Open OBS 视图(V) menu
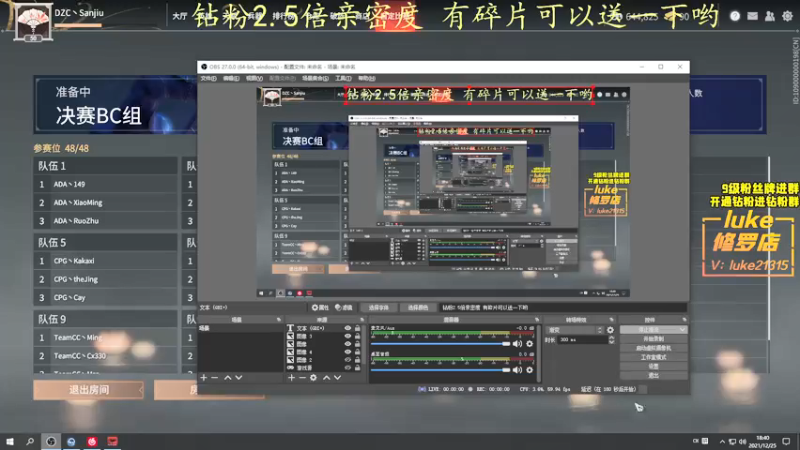Screen dimensions: 800x450 point(254,79)
